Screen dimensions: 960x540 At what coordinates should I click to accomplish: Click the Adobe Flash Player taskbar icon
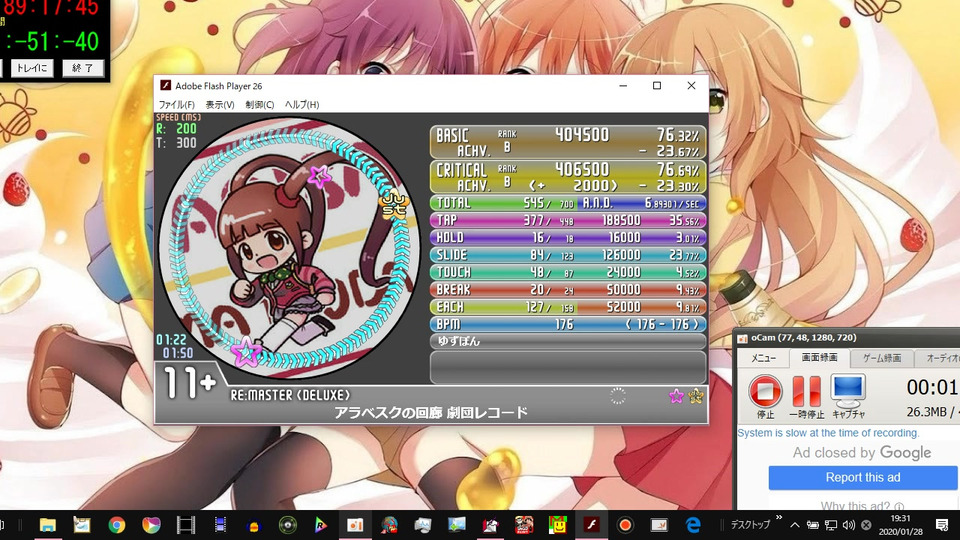tap(591, 525)
